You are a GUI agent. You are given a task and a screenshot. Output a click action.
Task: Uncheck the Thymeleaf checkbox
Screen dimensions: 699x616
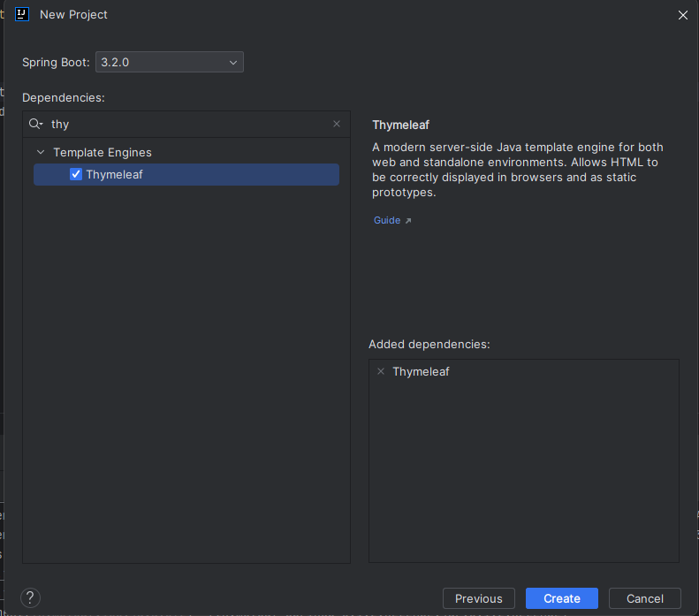tap(76, 174)
